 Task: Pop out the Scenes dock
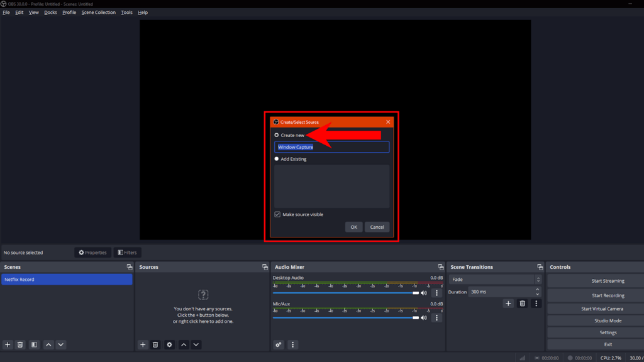130,267
